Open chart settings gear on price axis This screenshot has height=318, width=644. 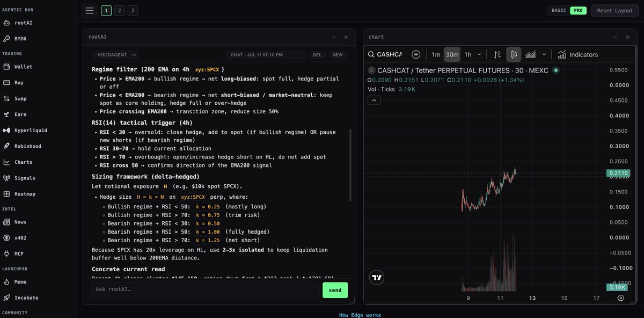click(621, 298)
